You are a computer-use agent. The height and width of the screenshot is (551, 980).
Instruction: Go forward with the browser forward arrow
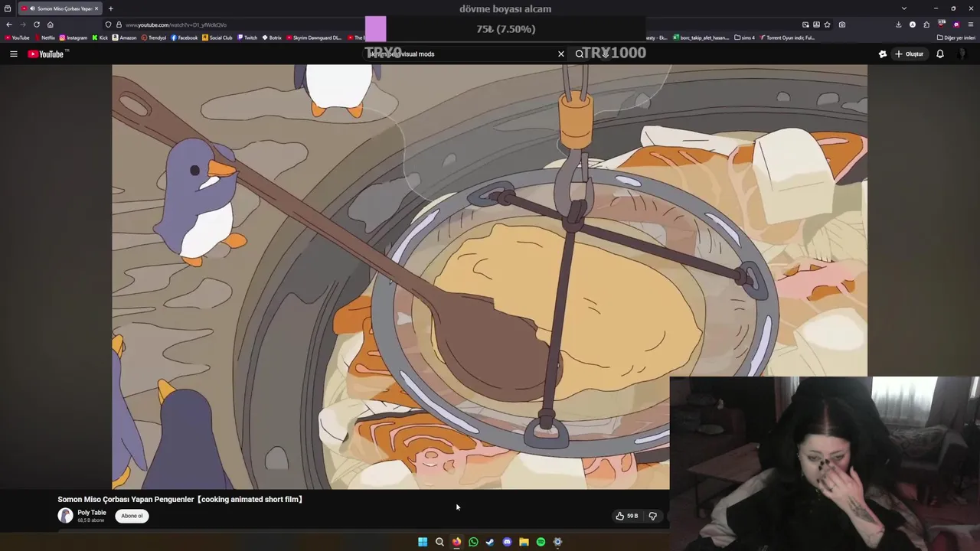(22, 24)
